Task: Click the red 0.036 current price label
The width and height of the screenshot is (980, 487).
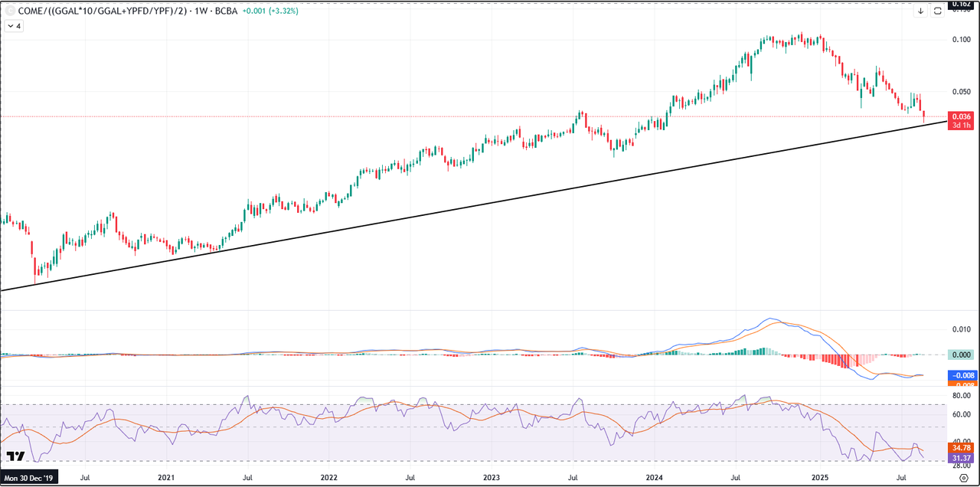Action: (x=962, y=116)
